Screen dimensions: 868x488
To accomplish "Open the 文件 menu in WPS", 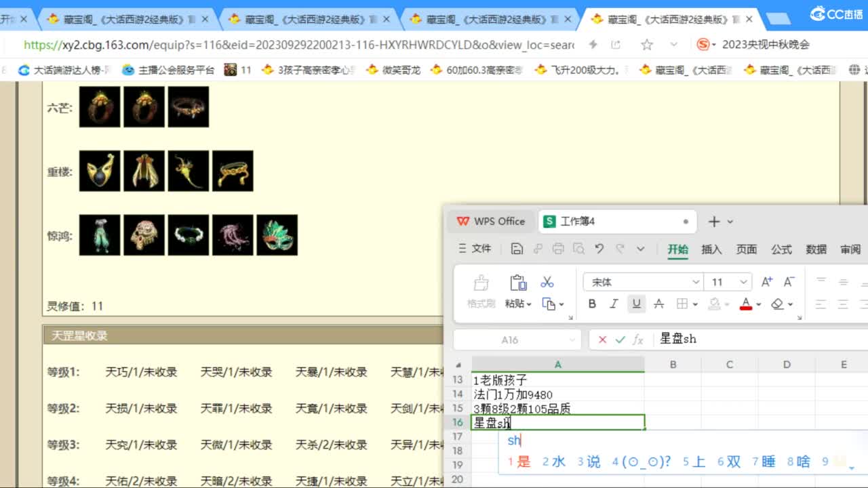I will click(475, 249).
